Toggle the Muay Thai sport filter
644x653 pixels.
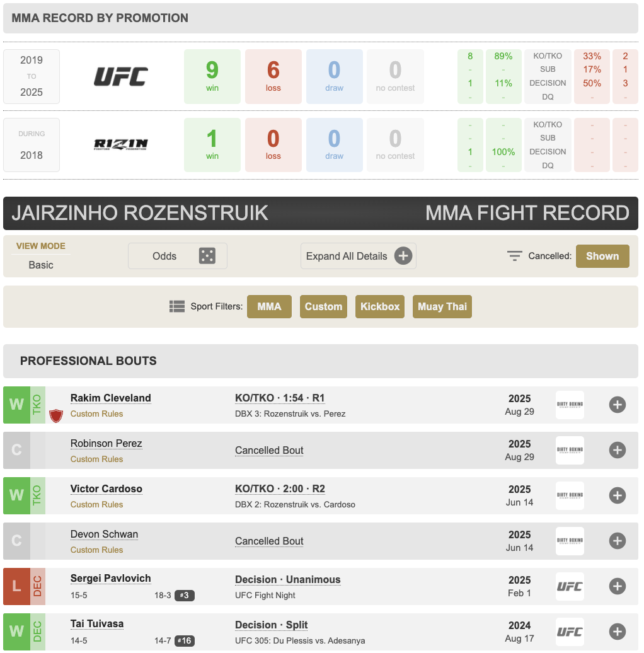point(442,307)
